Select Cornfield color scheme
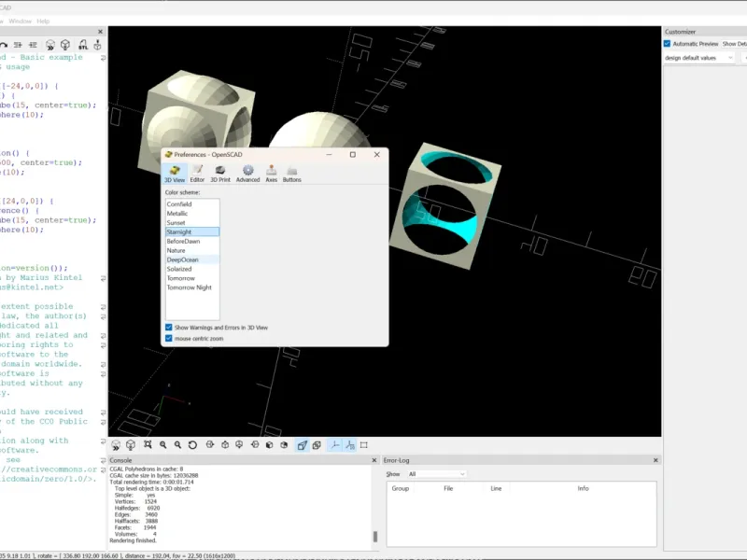 [192, 204]
